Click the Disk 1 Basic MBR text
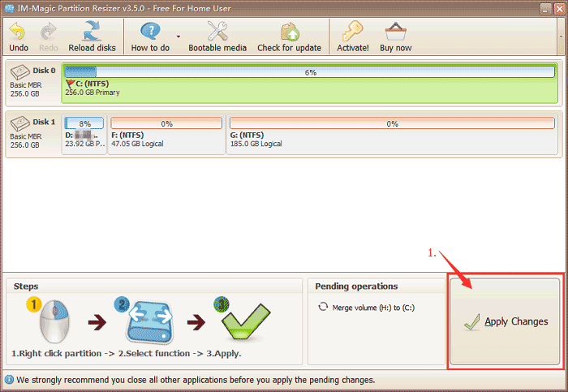Viewport: 568px width, 392px height. [x=26, y=136]
